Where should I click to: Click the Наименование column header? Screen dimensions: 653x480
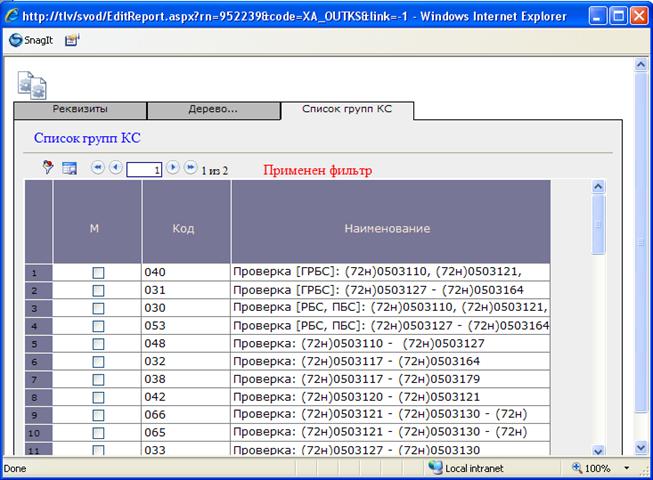pyautogui.click(x=387, y=229)
